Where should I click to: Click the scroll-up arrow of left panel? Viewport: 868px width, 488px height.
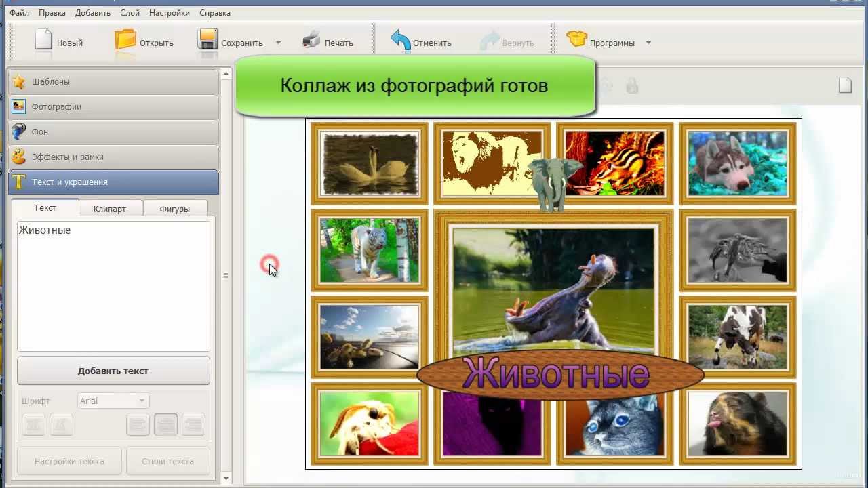[x=226, y=73]
